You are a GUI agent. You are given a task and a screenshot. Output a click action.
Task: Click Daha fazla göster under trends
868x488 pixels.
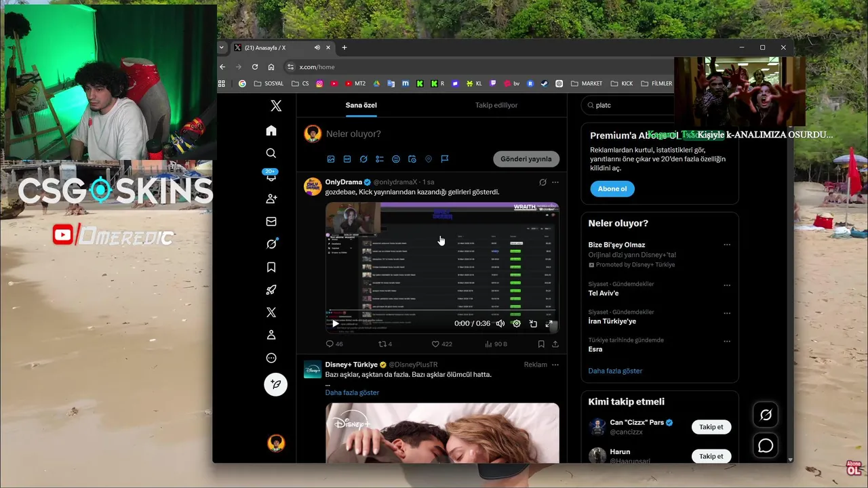(615, 371)
